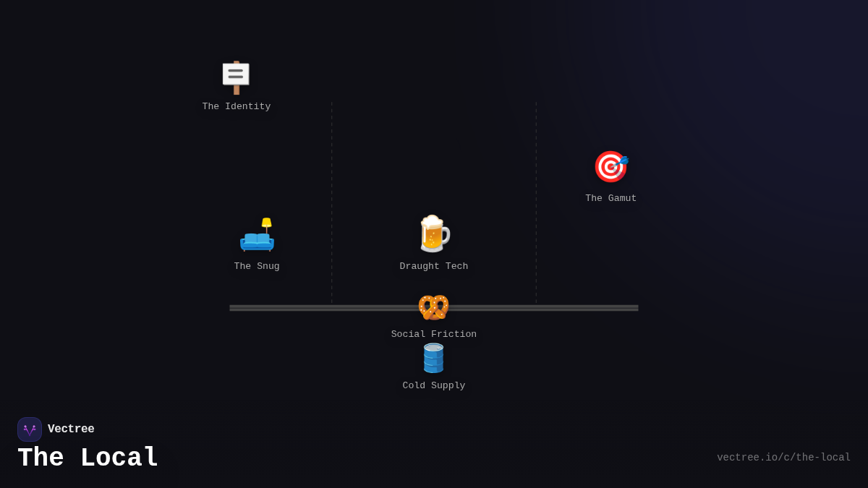868x488 pixels.
Task: Click the Vectree brand name text
Action: pos(71,429)
